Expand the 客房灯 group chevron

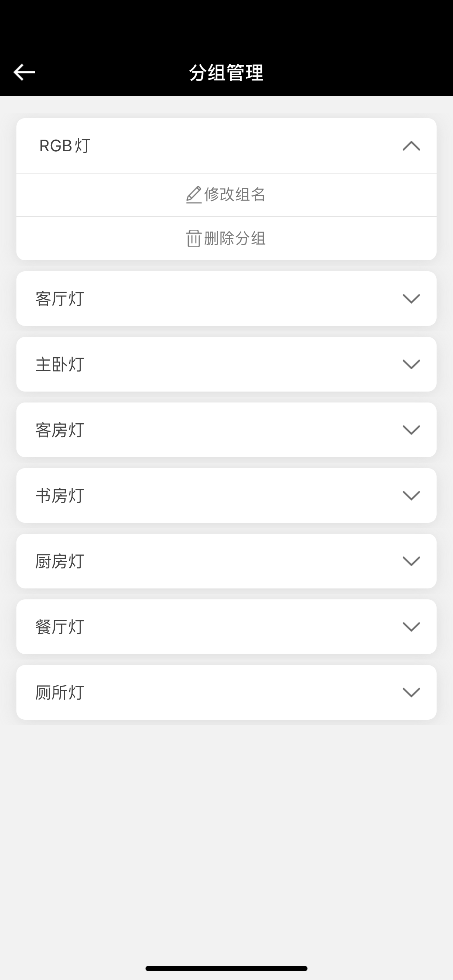point(411,430)
